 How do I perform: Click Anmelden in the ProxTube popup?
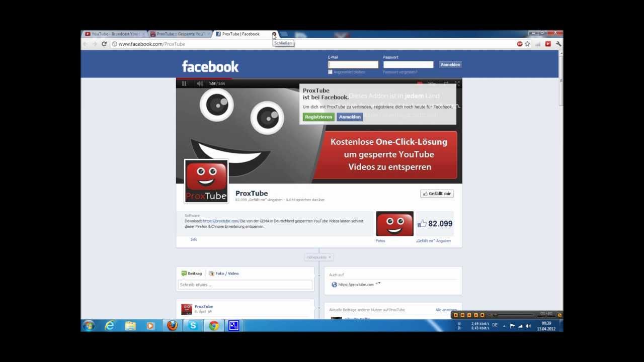click(x=350, y=117)
